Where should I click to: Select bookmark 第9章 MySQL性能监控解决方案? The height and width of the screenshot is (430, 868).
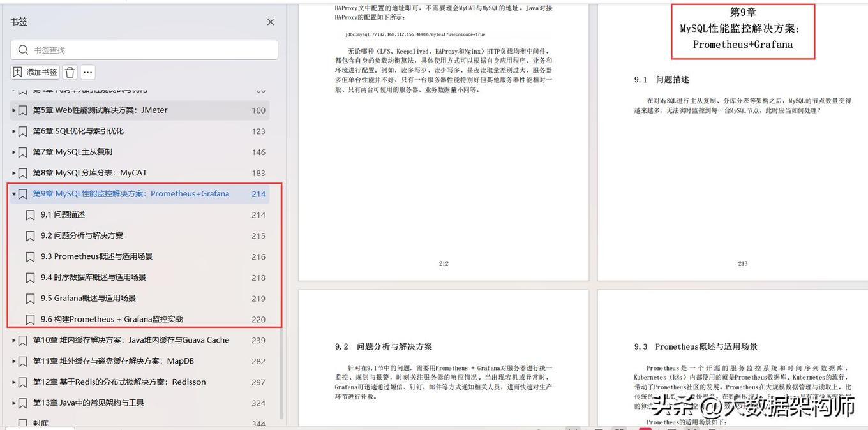[131, 194]
